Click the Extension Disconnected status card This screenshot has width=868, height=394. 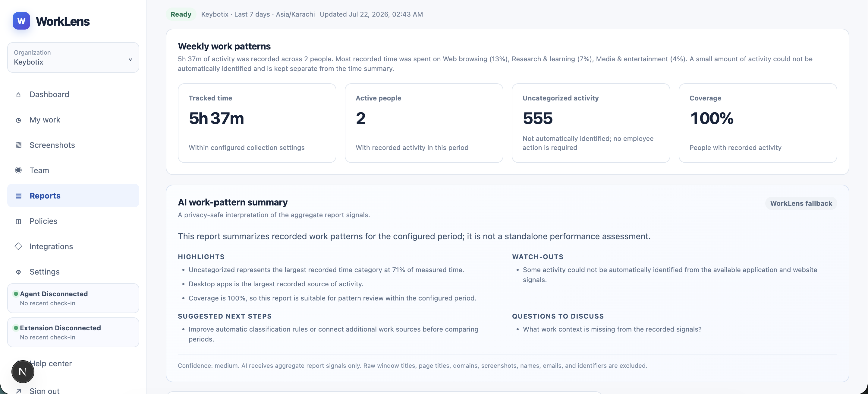(73, 332)
